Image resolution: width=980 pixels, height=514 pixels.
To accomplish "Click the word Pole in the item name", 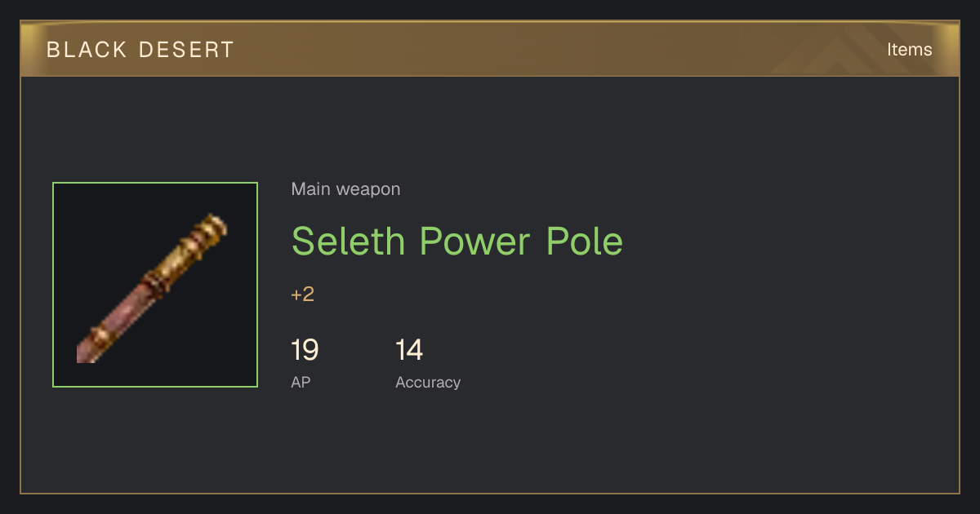I will click(584, 241).
